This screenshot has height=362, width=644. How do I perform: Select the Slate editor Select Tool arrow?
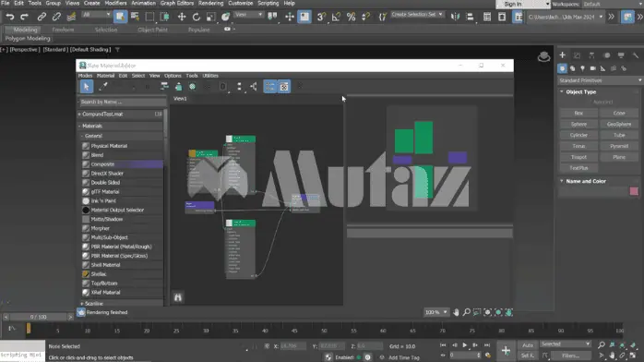click(x=86, y=86)
